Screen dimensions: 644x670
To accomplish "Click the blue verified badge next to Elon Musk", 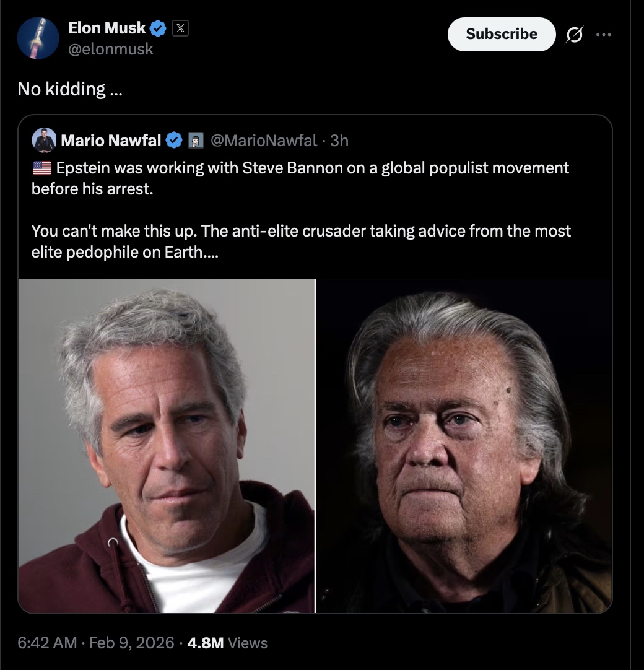I will coord(159,28).
